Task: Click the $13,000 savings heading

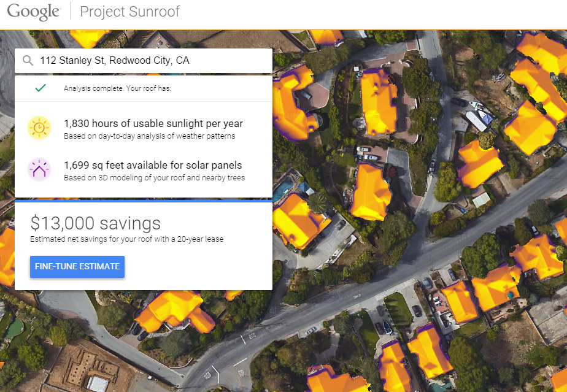Action: 95,223
